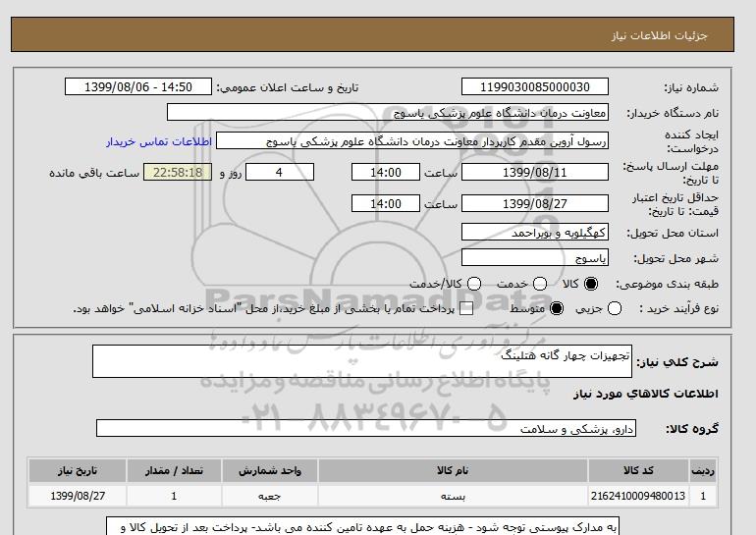Click the goods group field دارو، پزشکی و سلامت
The width and height of the screenshot is (756, 535).
[366, 428]
